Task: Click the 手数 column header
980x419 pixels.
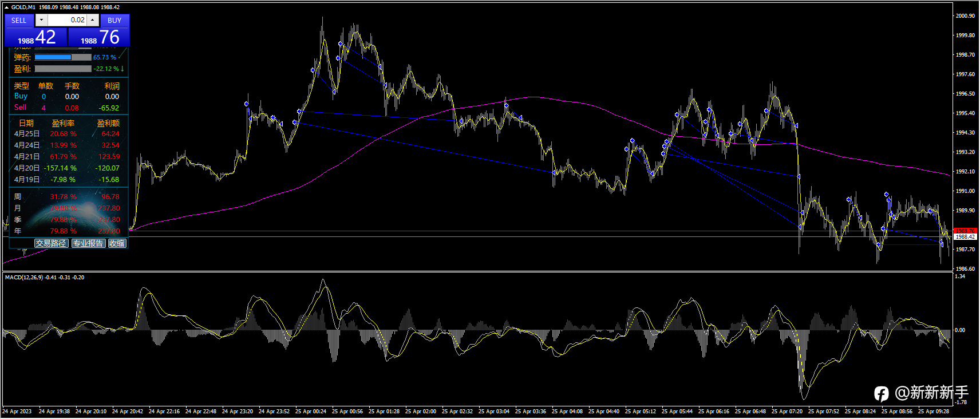Action: click(x=72, y=86)
